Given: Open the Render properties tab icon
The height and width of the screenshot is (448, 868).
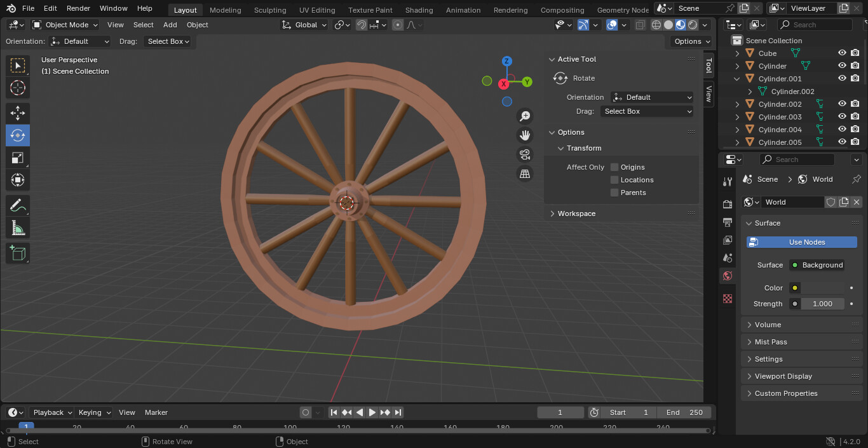Looking at the screenshot, I should (x=727, y=203).
